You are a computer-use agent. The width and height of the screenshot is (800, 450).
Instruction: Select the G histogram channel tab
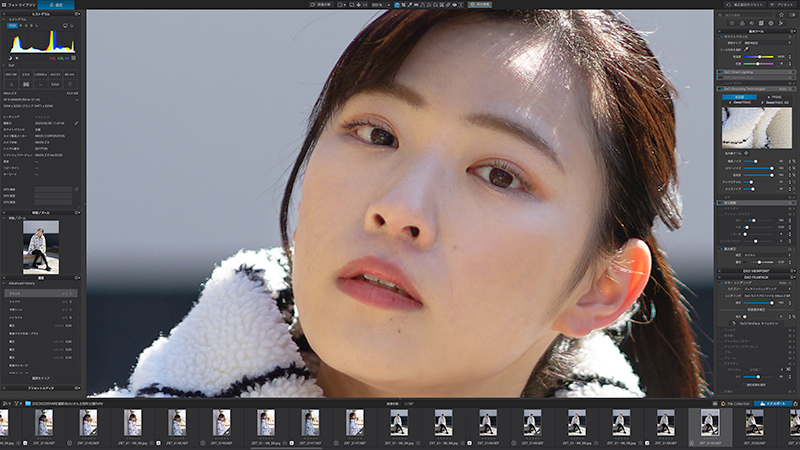click(26, 26)
